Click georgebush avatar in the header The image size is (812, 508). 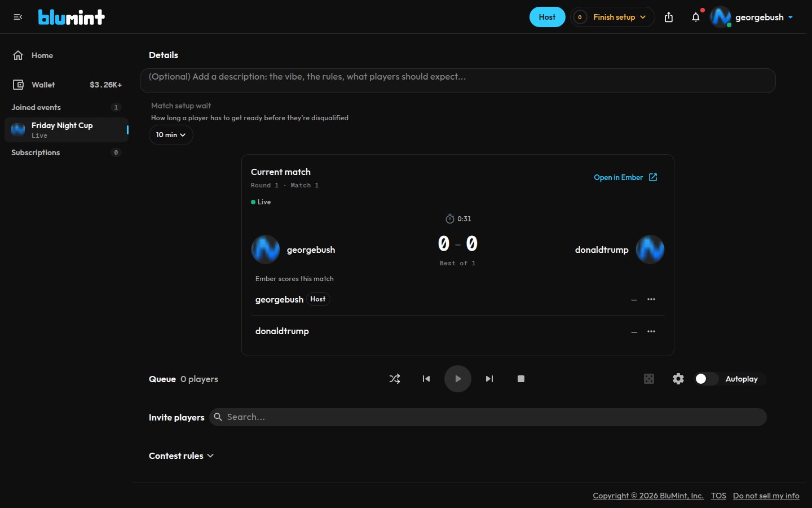(x=721, y=17)
